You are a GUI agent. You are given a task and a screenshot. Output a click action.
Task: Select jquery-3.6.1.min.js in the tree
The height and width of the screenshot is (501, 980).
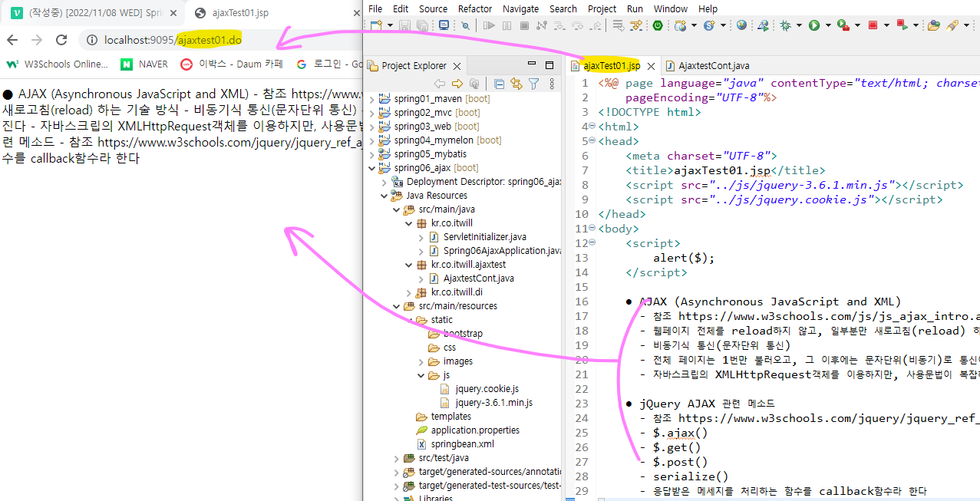487,403
